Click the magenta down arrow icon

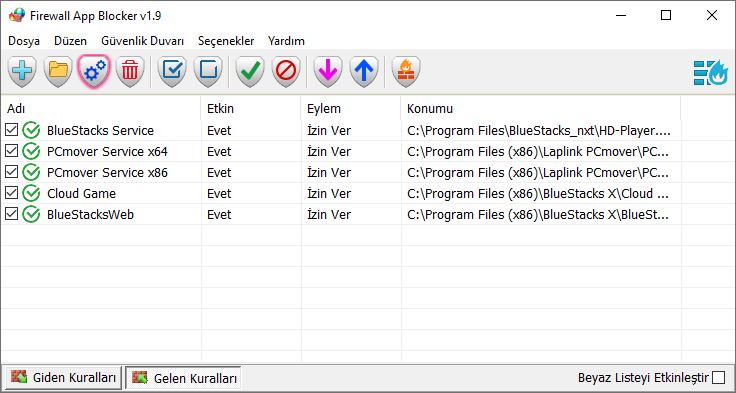coord(328,71)
